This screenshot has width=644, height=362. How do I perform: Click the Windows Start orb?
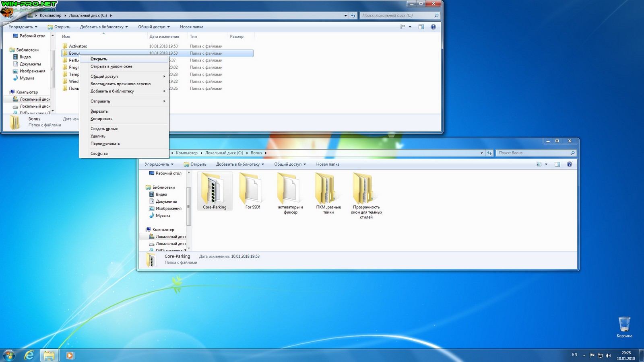[x=9, y=355]
